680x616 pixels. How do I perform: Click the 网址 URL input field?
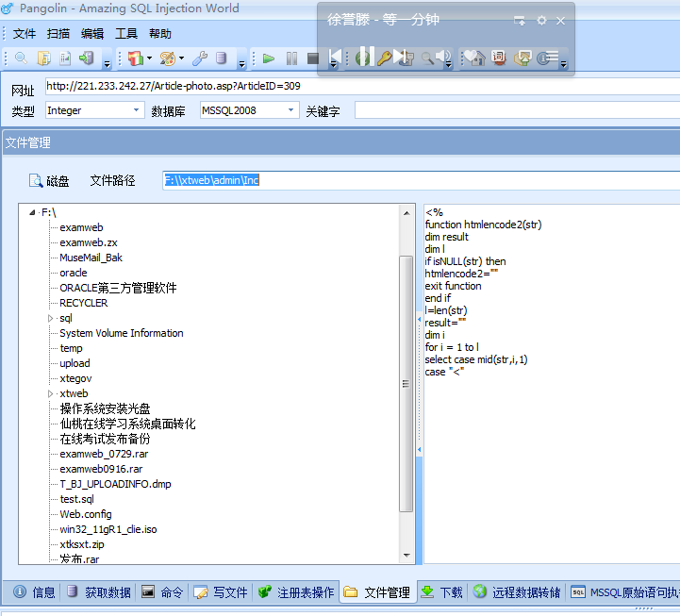[x=362, y=86]
